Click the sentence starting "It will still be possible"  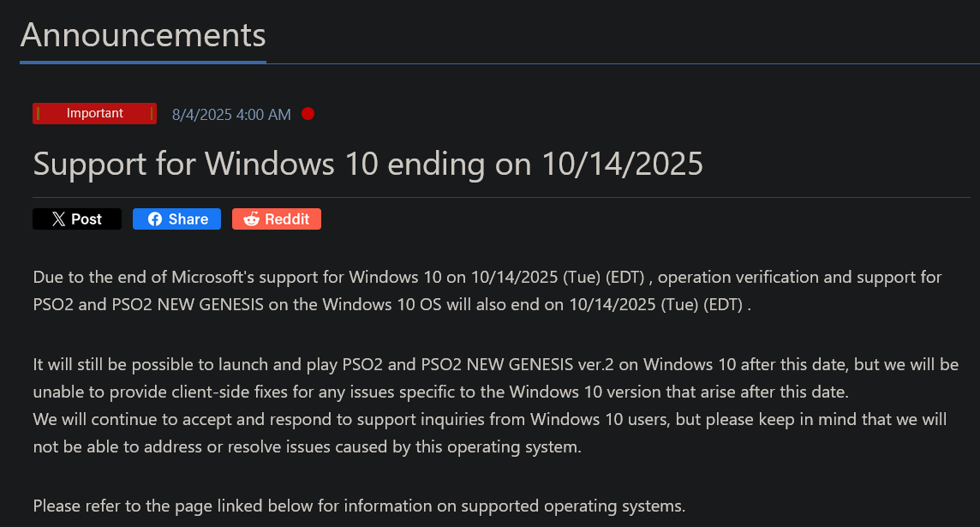pyautogui.click(x=496, y=378)
